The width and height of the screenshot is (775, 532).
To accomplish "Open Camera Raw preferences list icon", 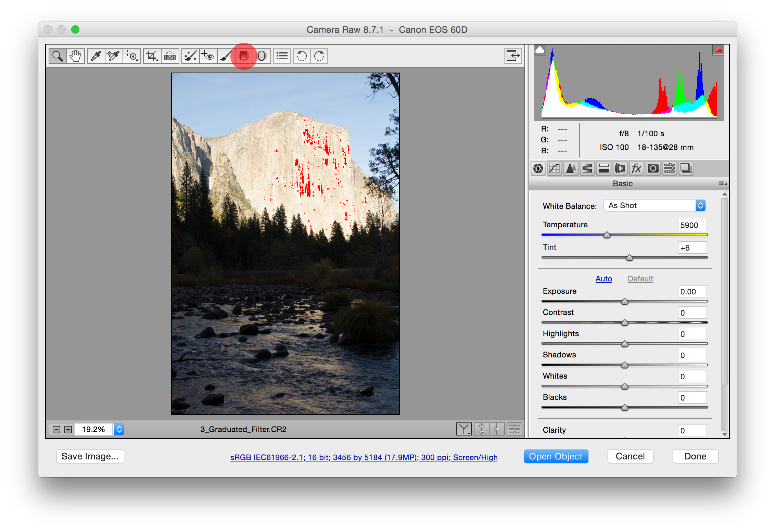I will tap(282, 56).
